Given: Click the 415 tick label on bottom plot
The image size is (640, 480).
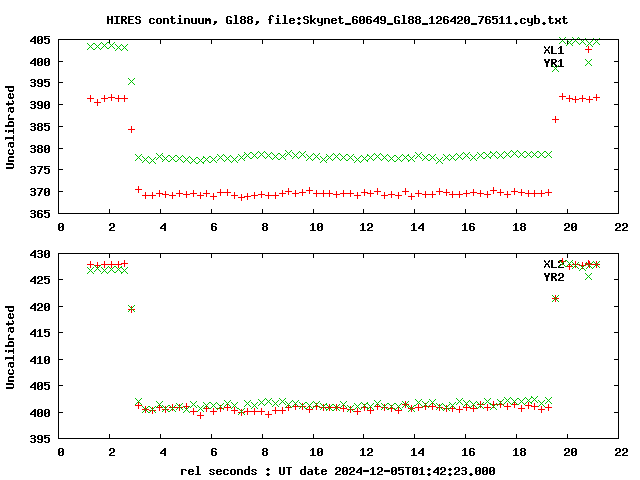Looking at the screenshot, I should [x=40, y=333].
